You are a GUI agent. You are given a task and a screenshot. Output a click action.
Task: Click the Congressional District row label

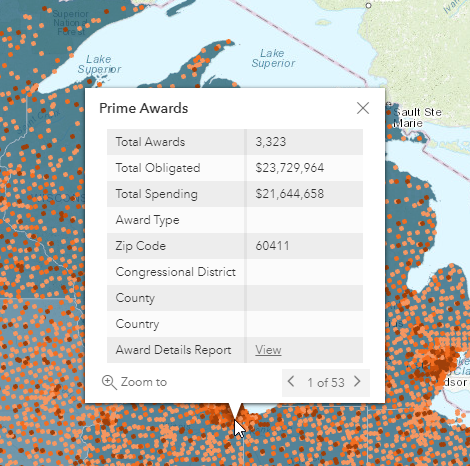(x=176, y=272)
